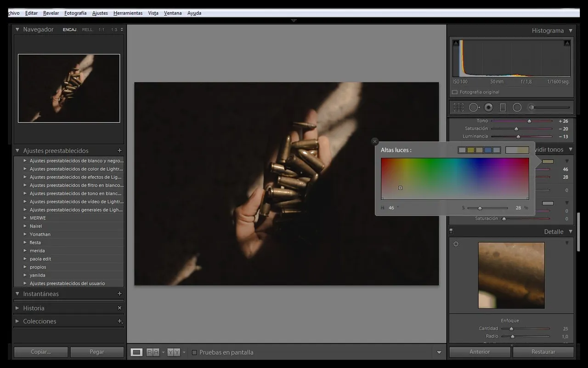
Task: Open navigator zoom ratio dropdown
Action: click(121, 29)
